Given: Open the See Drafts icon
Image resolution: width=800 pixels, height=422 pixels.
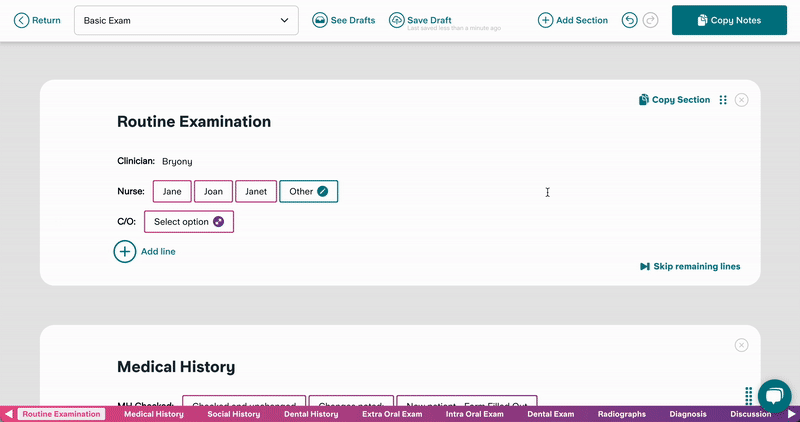Looking at the screenshot, I should [320, 20].
